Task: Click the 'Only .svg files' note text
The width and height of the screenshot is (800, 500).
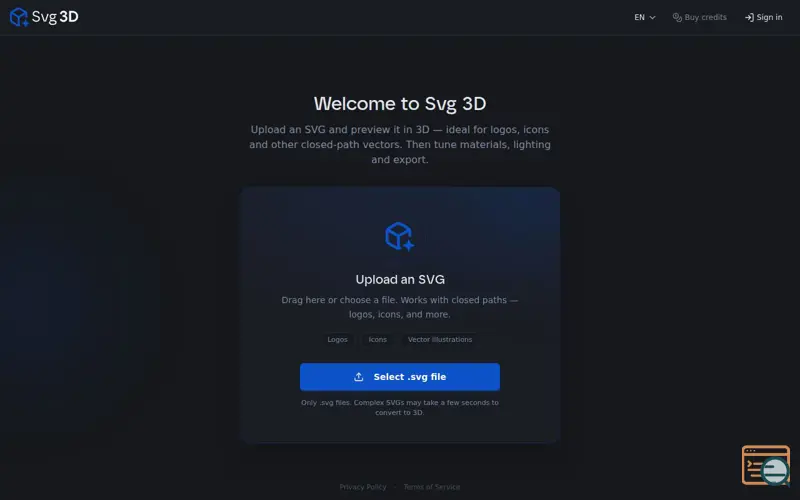Action: [x=399, y=407]
